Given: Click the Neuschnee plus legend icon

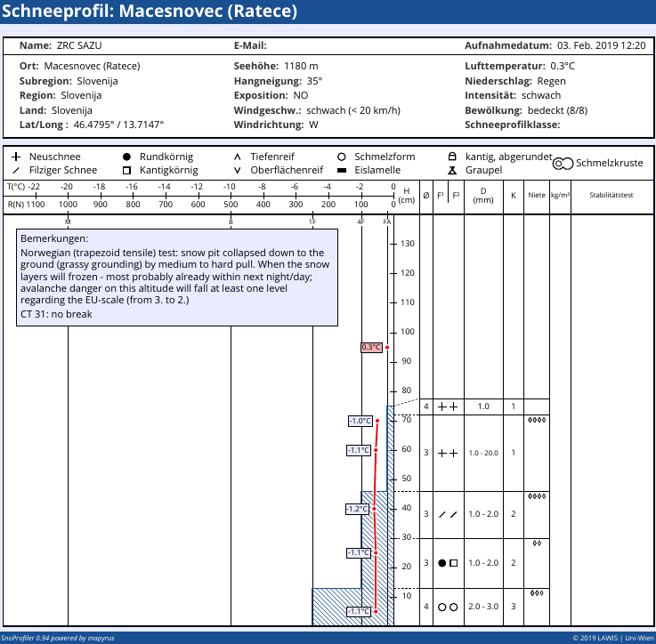Looking at the screenshot, I should [16, 157].
